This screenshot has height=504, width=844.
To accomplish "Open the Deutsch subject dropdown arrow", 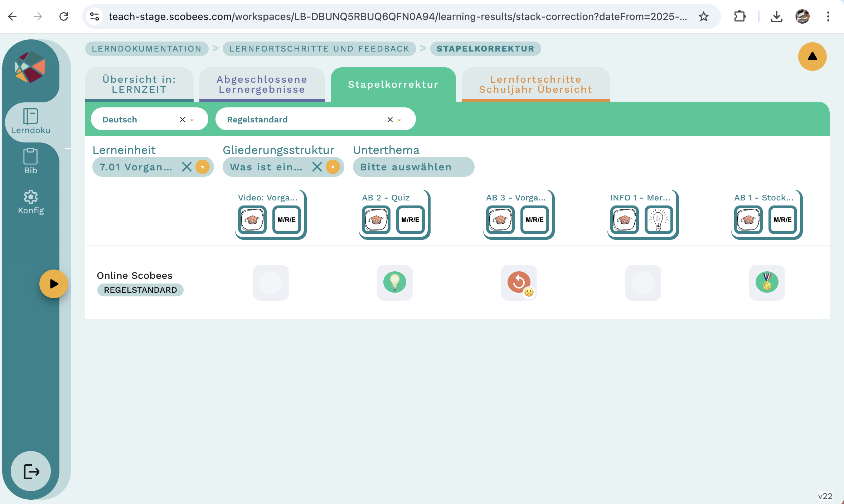I will click(x=192, y=120).
